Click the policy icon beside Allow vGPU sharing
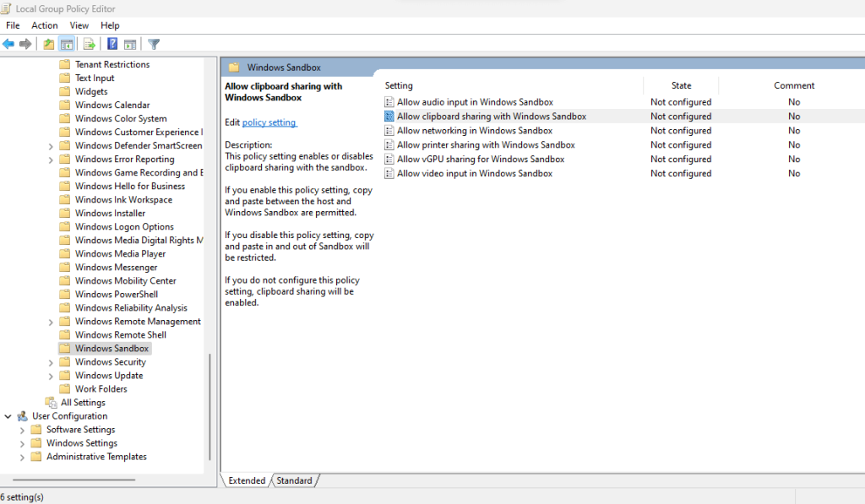 click(389, 160)
